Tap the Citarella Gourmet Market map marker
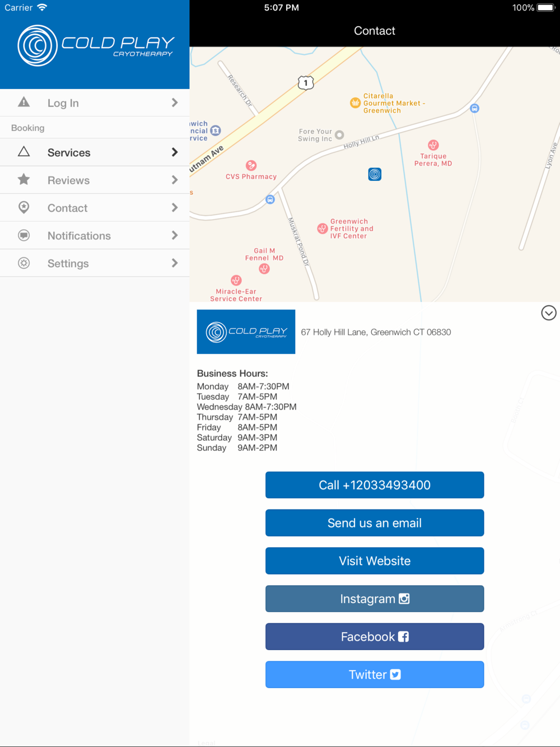This screenshot has width=560, height=747. (355, 102)
